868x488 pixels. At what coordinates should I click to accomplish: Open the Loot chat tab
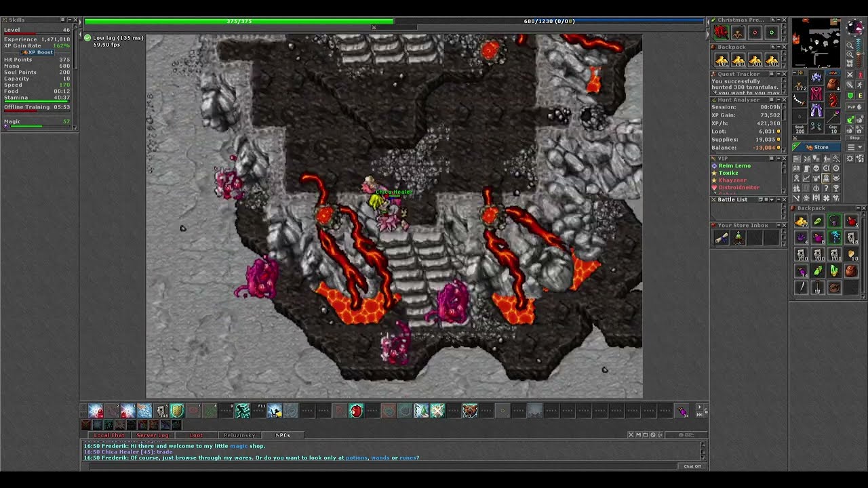pos(196,435)
